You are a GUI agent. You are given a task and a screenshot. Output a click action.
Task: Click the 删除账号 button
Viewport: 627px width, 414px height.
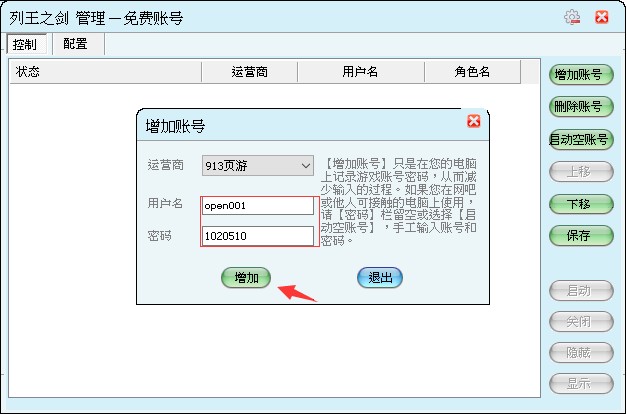pos(580,106)
